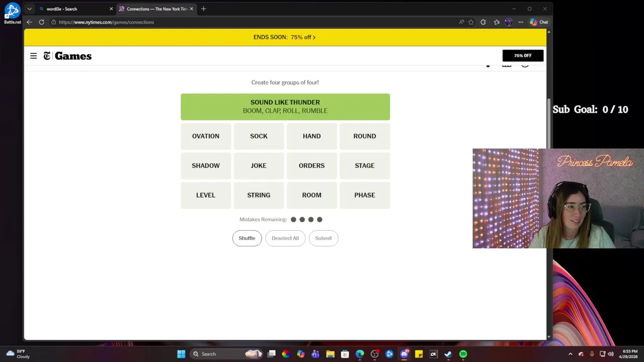Image resolution: width=644 pixels, height=362 pixels.
Task: View site information lock icon
Action: click(53, 22)
